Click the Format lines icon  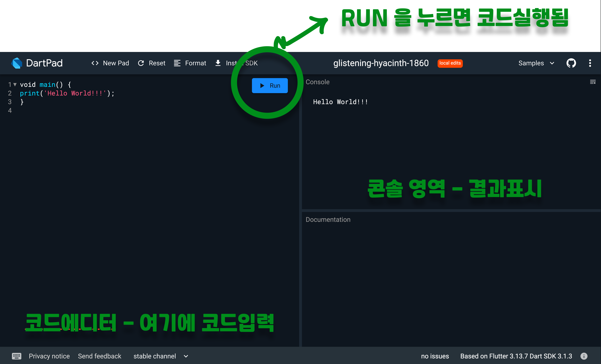pyautogui.click(x=177, y=63)
